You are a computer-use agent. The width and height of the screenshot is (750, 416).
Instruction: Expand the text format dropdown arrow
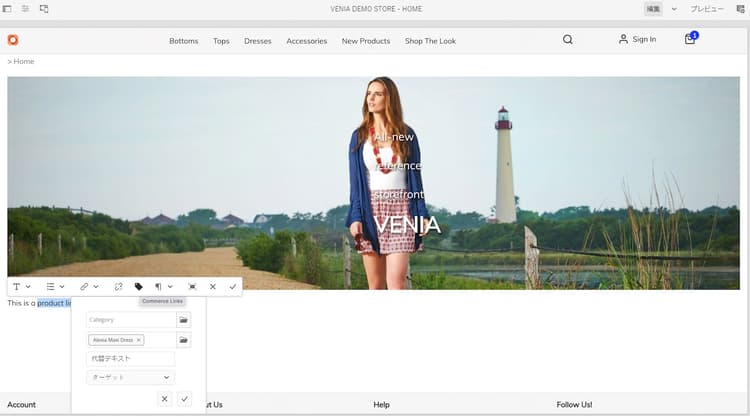[x=28, y=286]
